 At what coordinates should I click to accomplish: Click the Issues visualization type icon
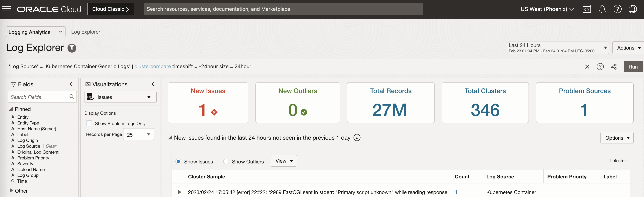(90, 97)
